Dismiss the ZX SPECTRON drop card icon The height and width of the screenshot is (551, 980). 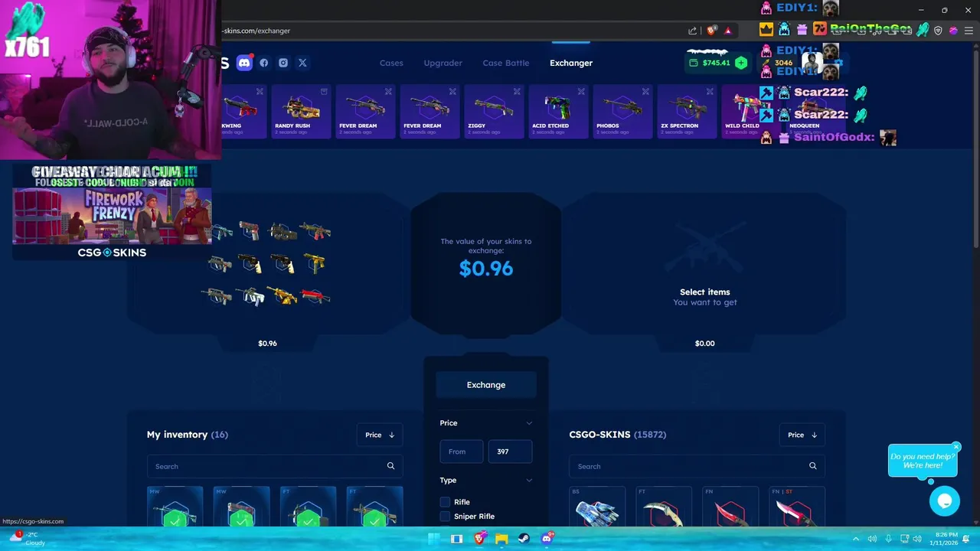(x=710, y=92)
